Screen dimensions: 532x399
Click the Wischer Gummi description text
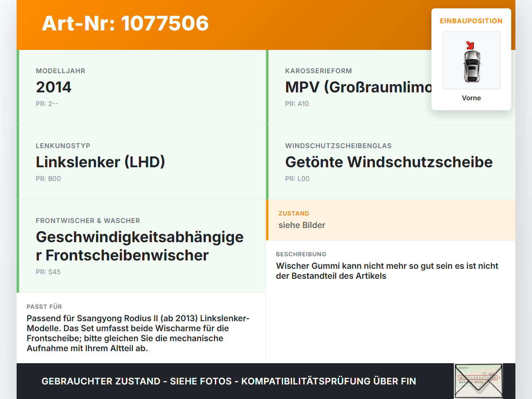(387, 271)
